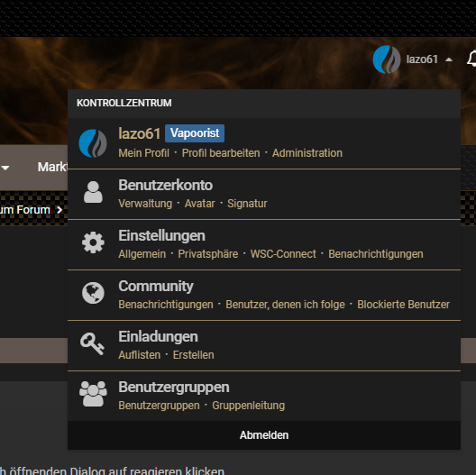Open the Blockierte Benutzer link
Image resolution: width=476 pixels, height=475 pixels.
[x=403, y=304]
